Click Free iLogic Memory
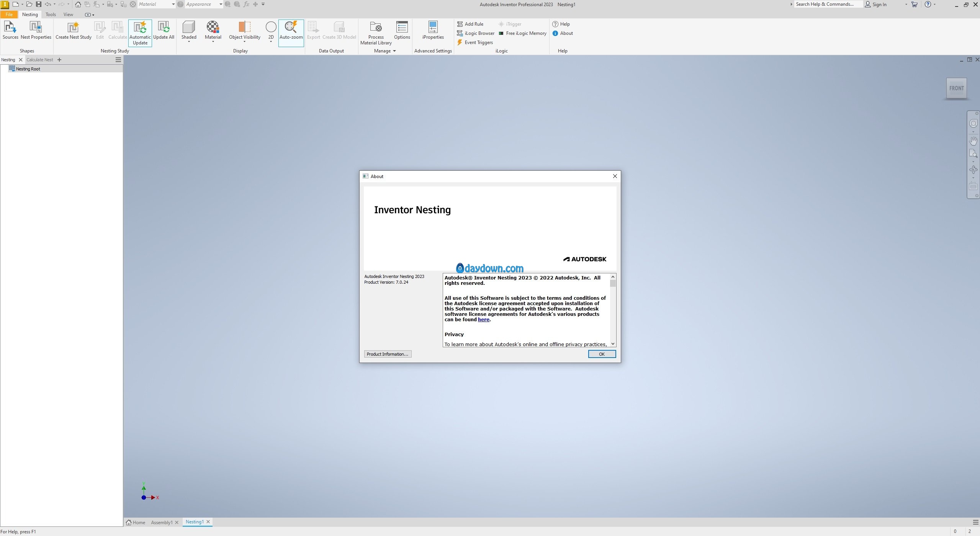Viewport: 980px width, 536px height. pyautogui.click(x=522, y=33)
